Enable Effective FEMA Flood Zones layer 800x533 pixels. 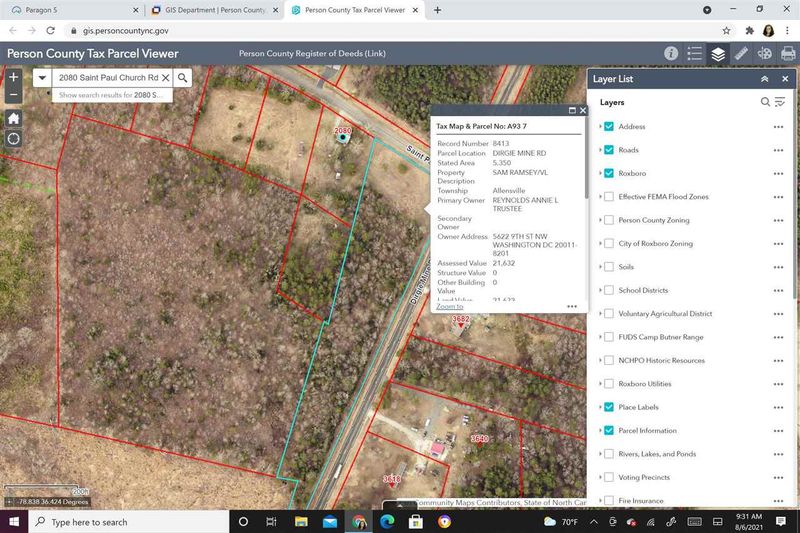pyautogui.click(x=609, y=197)
